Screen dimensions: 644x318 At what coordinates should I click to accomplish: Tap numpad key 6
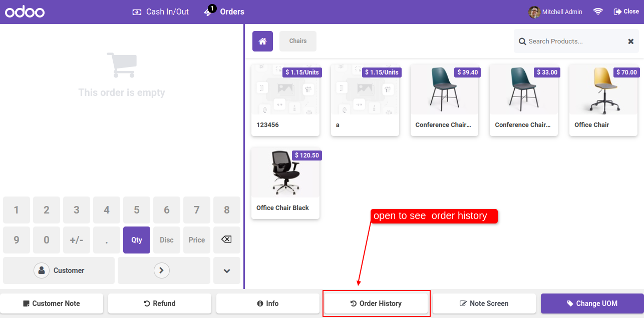(167, 210)
